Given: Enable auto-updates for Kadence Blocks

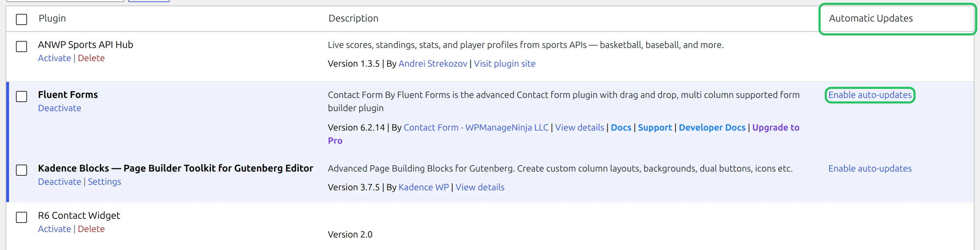Looking at the screenshot, I should pyautogui.click(x=870, y=168).
